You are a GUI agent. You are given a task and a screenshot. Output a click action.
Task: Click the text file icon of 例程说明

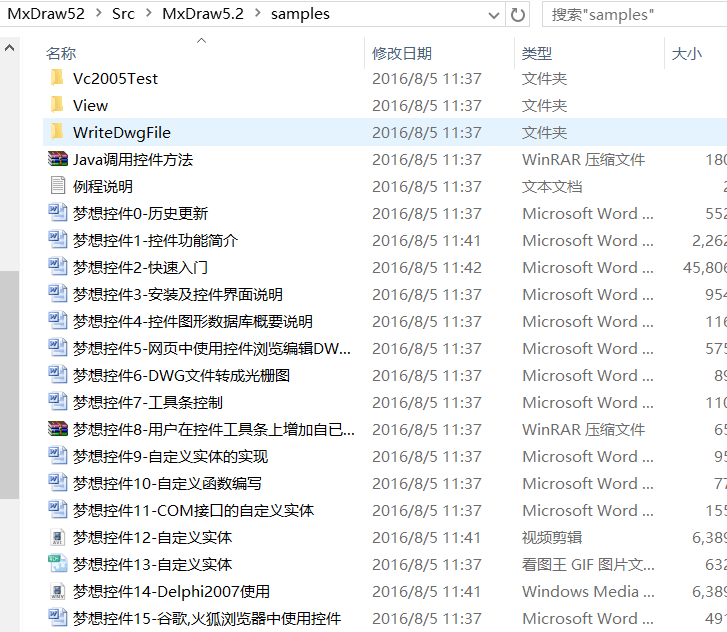(58, 185)
